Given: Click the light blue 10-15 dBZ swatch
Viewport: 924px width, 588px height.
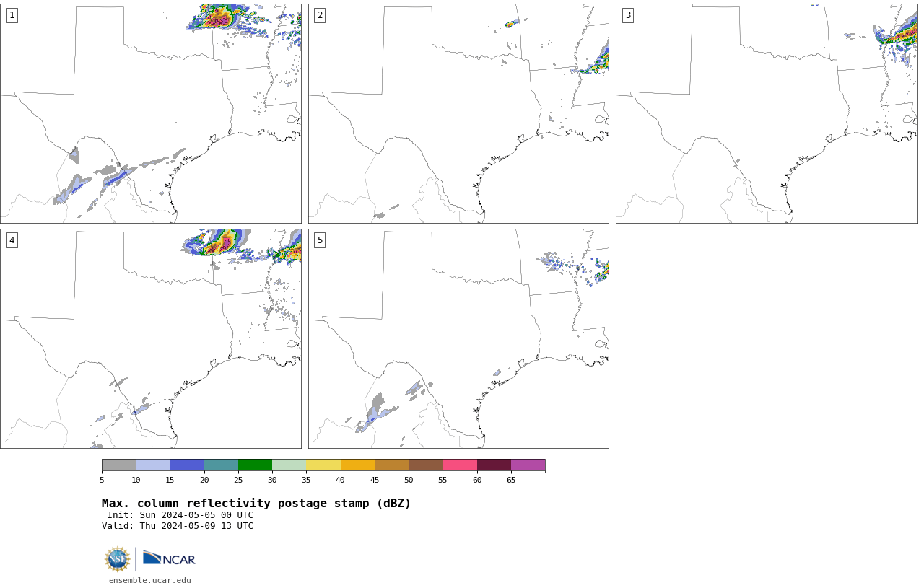Looking at the screenshot, I should (153, 465).
